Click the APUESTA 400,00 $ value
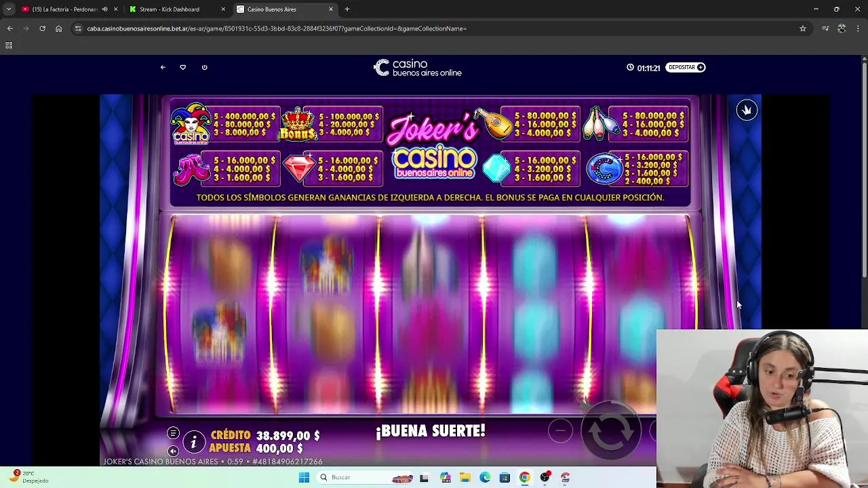 pyautogui.click(x=280, y=449)
